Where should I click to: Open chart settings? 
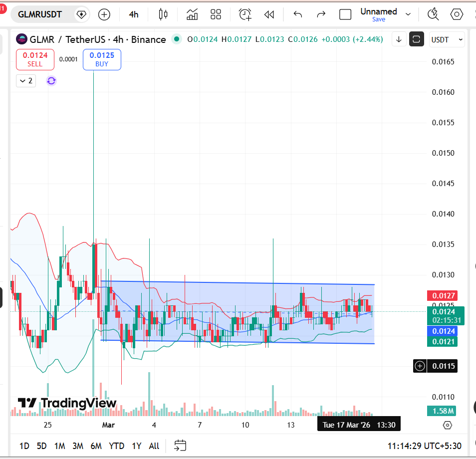tap(456, 14)
